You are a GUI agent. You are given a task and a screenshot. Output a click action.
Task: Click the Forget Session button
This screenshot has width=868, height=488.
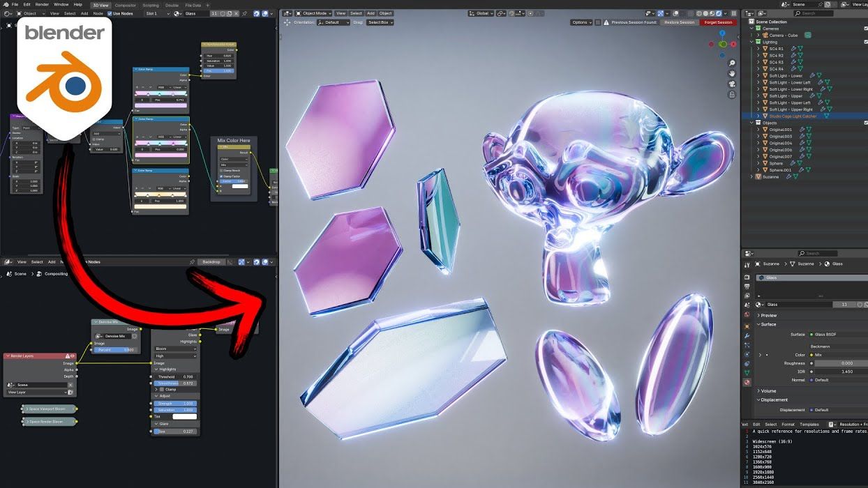click(718, 22)
